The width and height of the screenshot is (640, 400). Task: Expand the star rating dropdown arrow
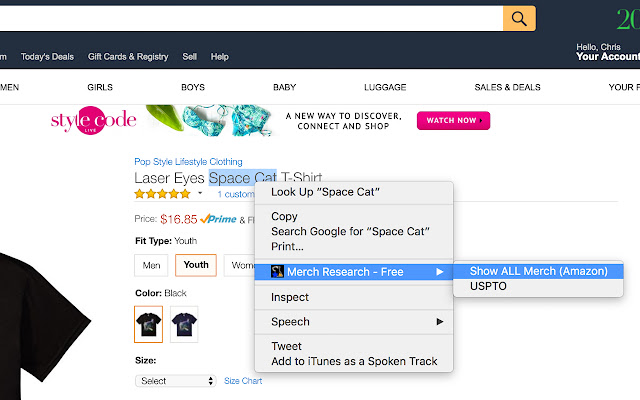[200, 194]
